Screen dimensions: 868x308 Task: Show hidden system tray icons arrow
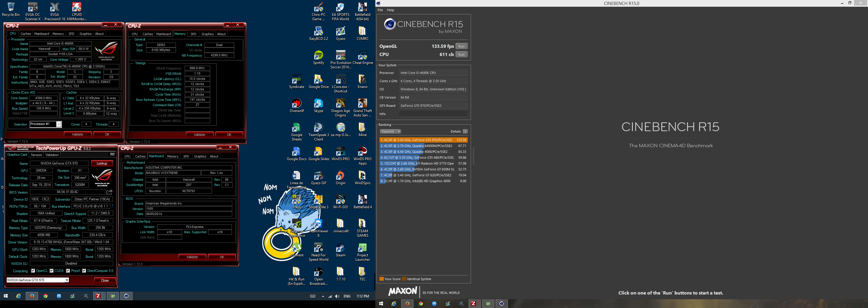click(323, 297)
